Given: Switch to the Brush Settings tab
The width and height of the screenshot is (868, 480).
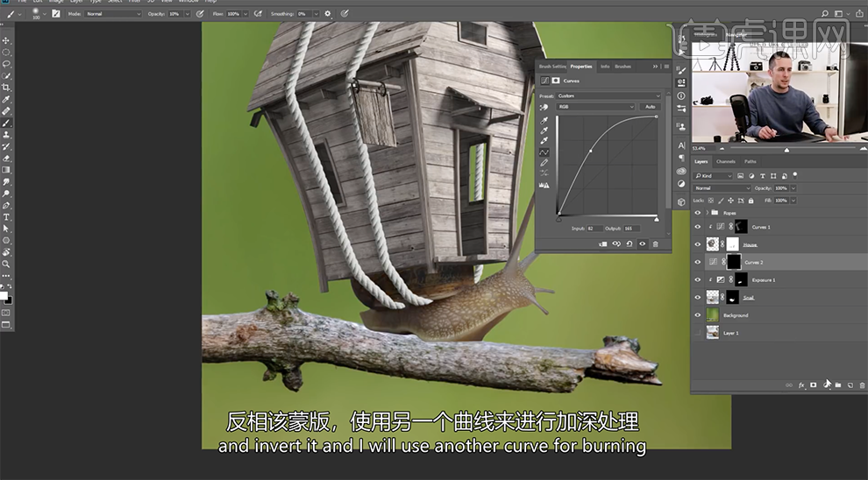Looking at the screenshot, I should (552, 67).
